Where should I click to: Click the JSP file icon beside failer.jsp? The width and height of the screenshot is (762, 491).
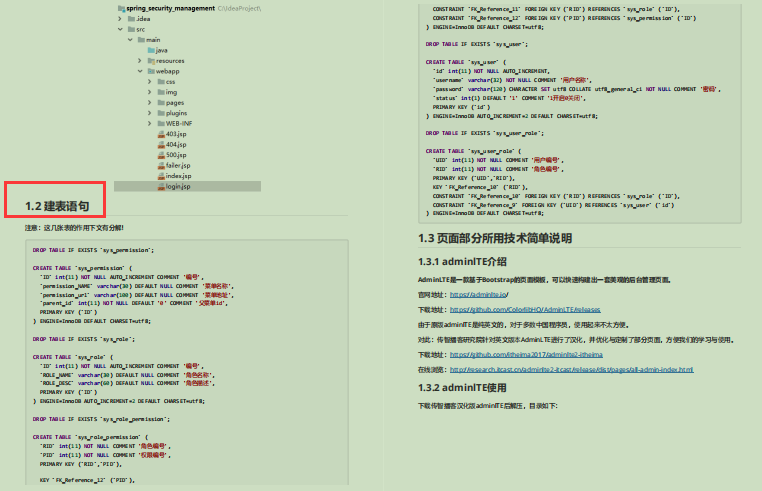click(161, 166)
